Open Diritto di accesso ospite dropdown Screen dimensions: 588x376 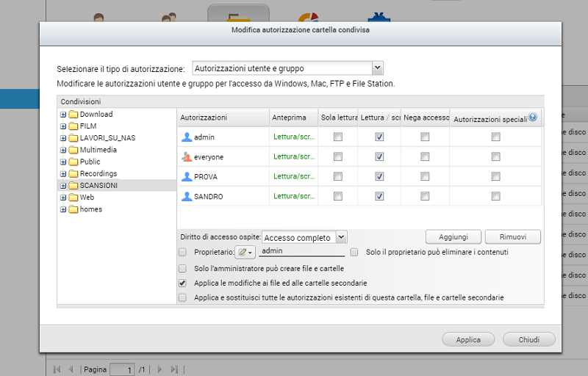click(341, 237)
